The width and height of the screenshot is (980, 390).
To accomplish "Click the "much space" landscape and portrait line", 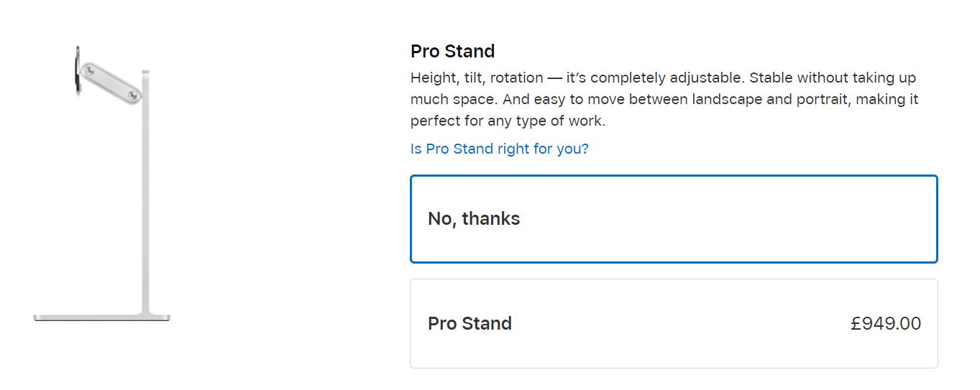I will pyautogui.click(x=664, y=99).
